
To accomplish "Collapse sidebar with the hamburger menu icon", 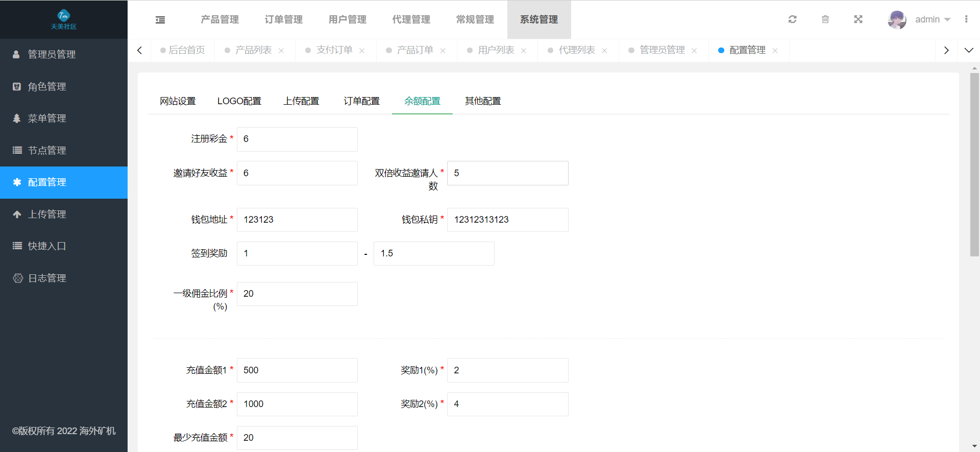I will point(160,20).
